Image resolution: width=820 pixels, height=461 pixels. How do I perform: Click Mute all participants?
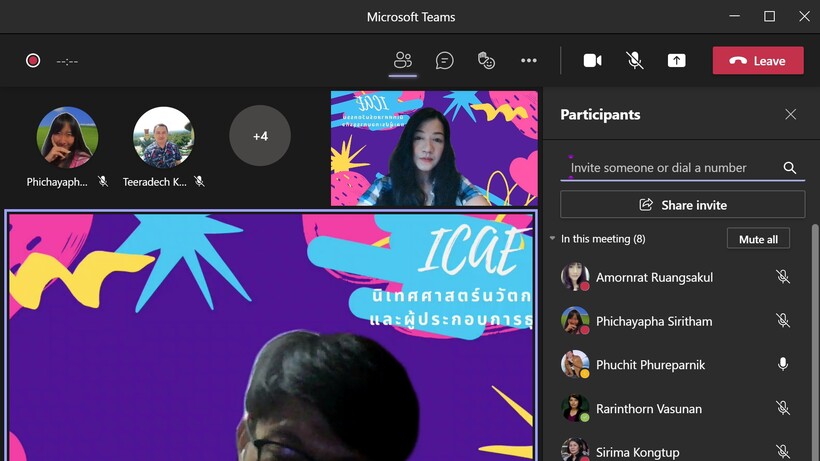758,239
